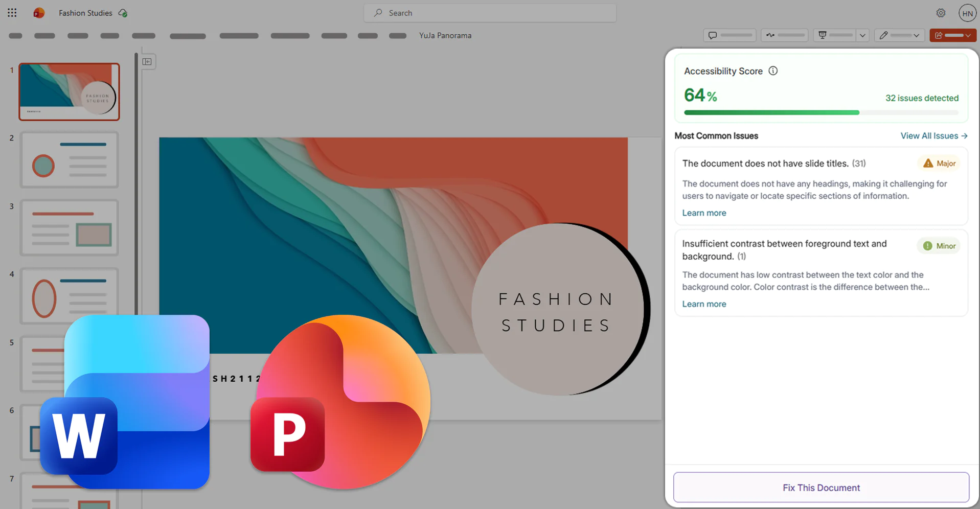Click the Fashion Studies title circle on slide
The image size is (980, 509).
(x=560, y=309)
